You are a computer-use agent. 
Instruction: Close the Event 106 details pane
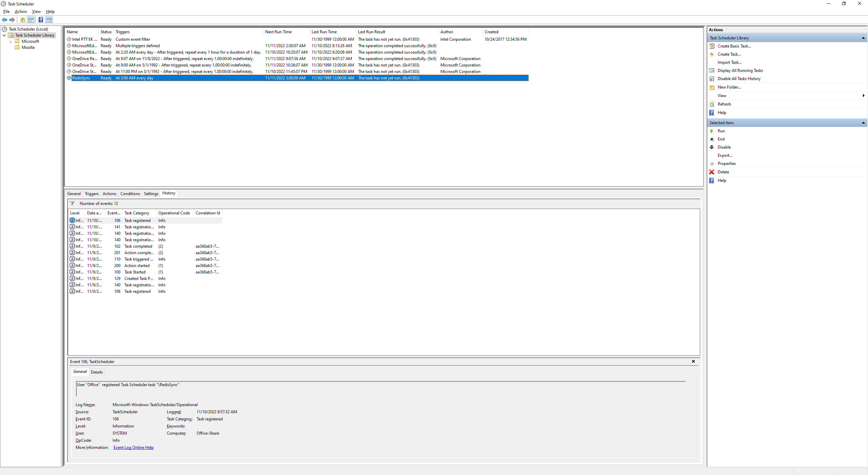coord(693,361)
